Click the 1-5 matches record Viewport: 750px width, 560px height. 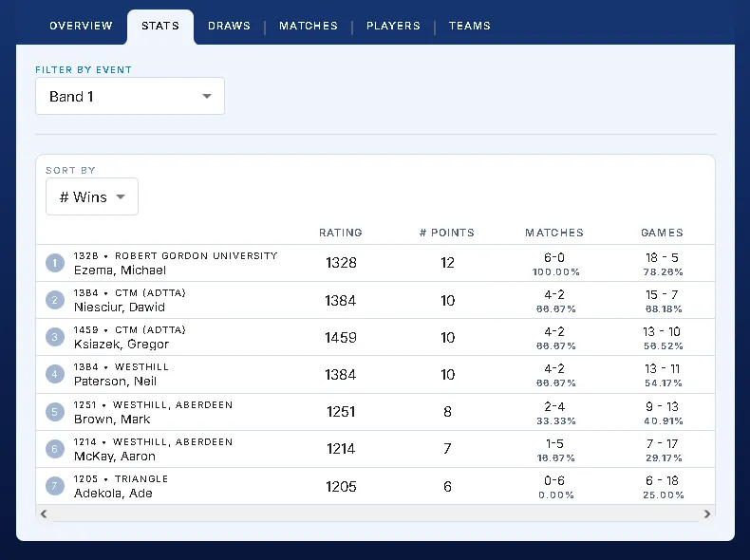554,443
